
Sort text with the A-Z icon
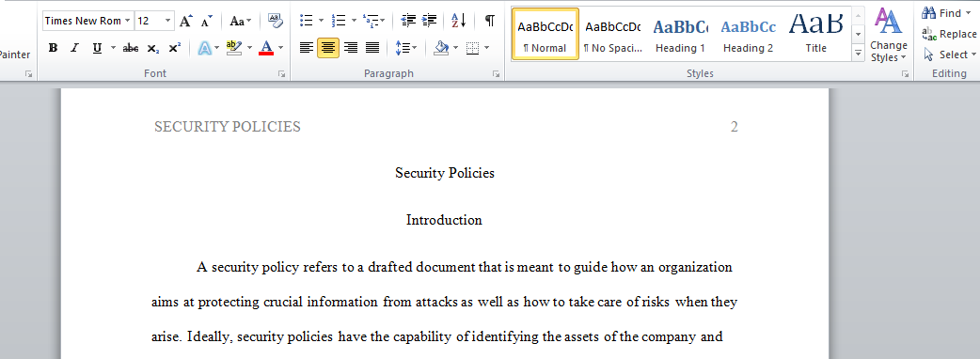[x=459, y=21]
